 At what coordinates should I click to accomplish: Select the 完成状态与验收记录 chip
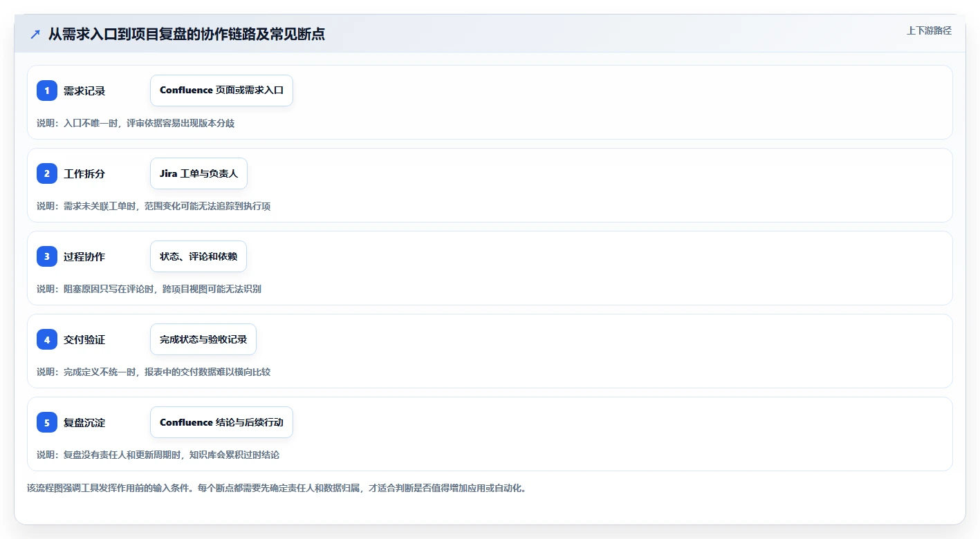coord(203,339)
